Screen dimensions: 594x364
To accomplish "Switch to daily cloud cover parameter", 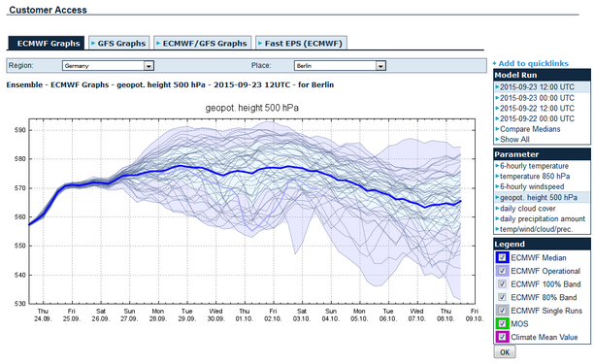I will click(x=527, y=209).
